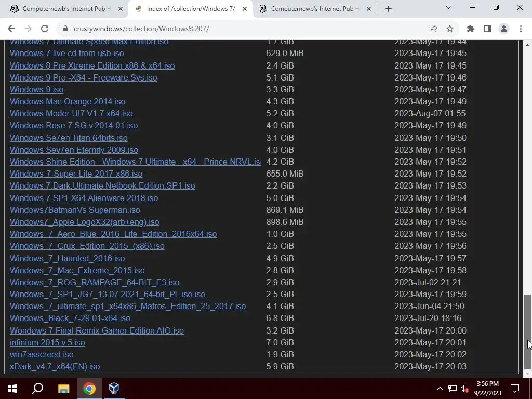Click xDark_v4.7_x64(EN).iso

tap(55, 366)
